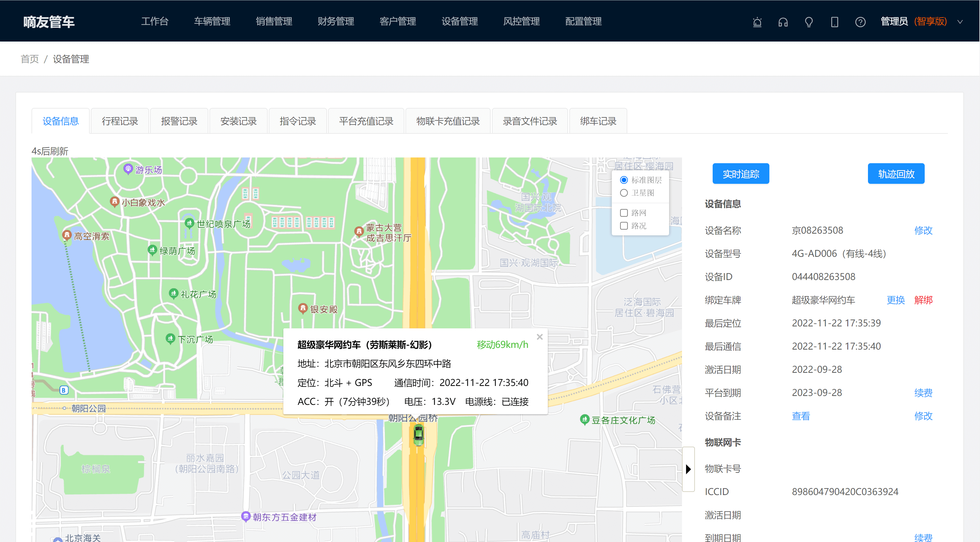Image resolution: width=980 pixels, height=542 pixels.
Task: Click the headset customer service icon
Action: click(x=783, y=22)
